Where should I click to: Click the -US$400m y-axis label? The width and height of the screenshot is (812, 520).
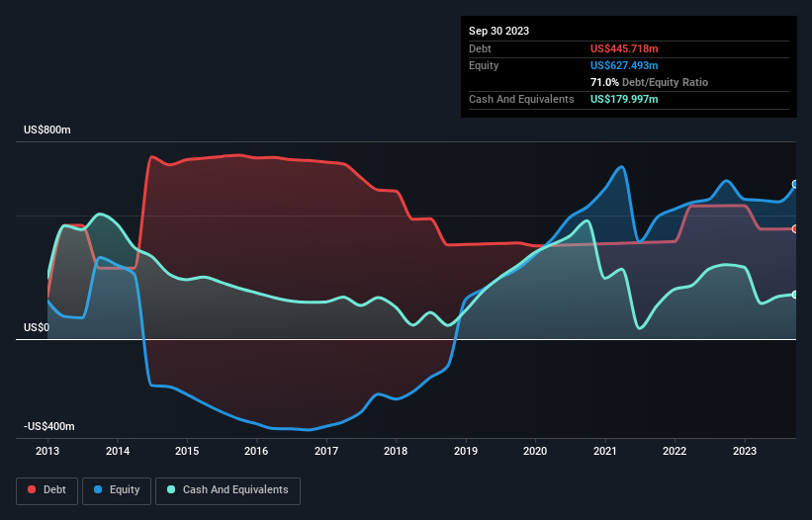49,426
